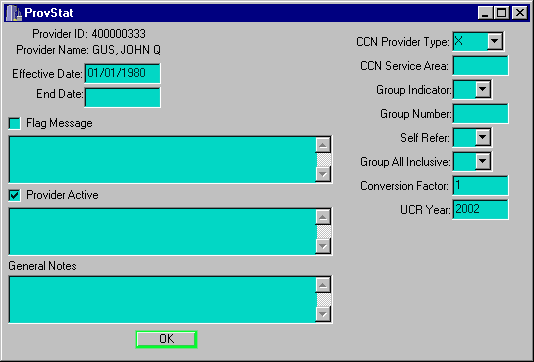Open the Self Refer dropdown
Viewport: 534px width, 362px height.
tap(483, 137)
